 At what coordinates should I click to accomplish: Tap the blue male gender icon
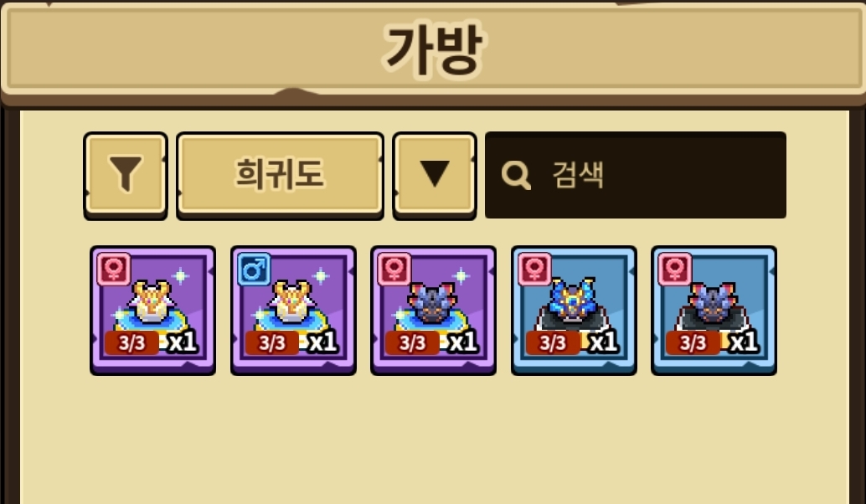pyautogui.click(x=254, y=270)
